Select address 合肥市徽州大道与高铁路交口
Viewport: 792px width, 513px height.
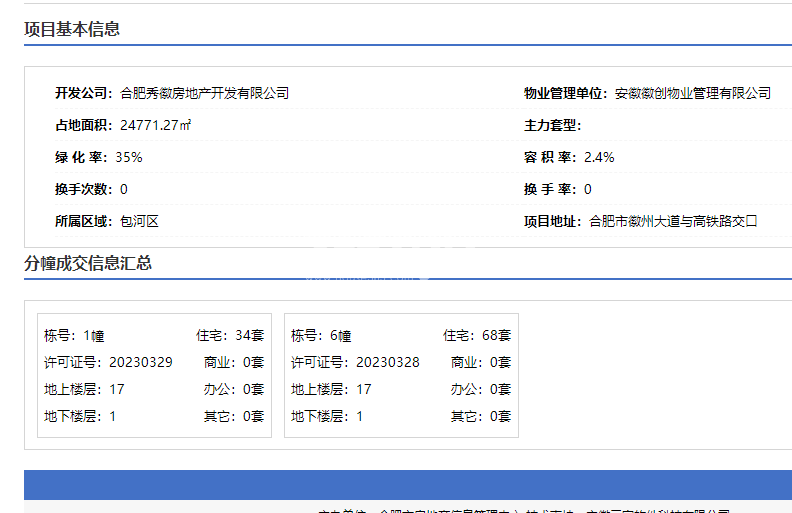click(x=673, y=221)
